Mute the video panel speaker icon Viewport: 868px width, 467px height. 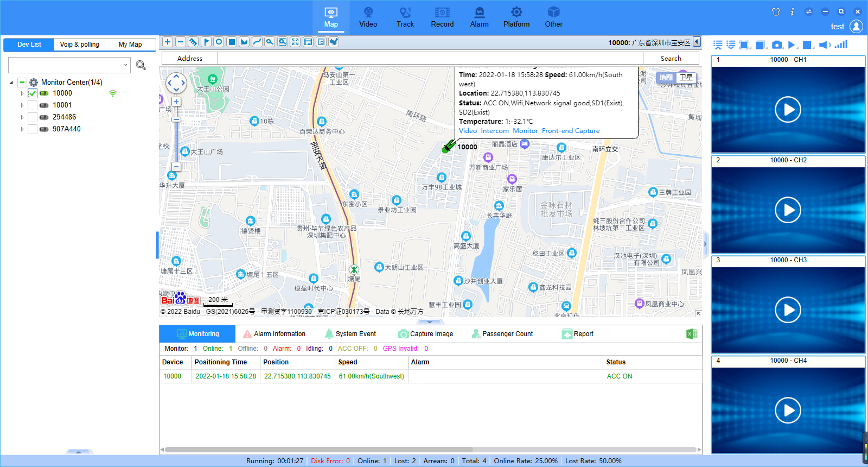point(825,45)
